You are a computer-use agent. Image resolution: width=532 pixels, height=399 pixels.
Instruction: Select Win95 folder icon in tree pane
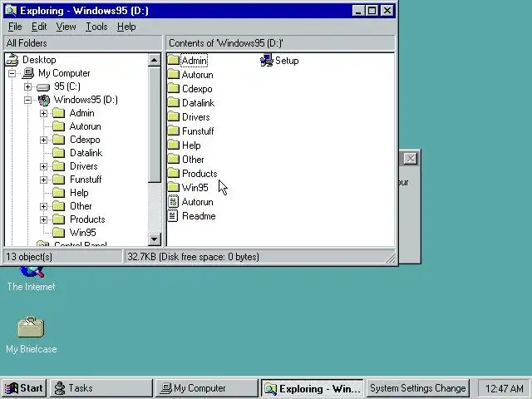59,233
